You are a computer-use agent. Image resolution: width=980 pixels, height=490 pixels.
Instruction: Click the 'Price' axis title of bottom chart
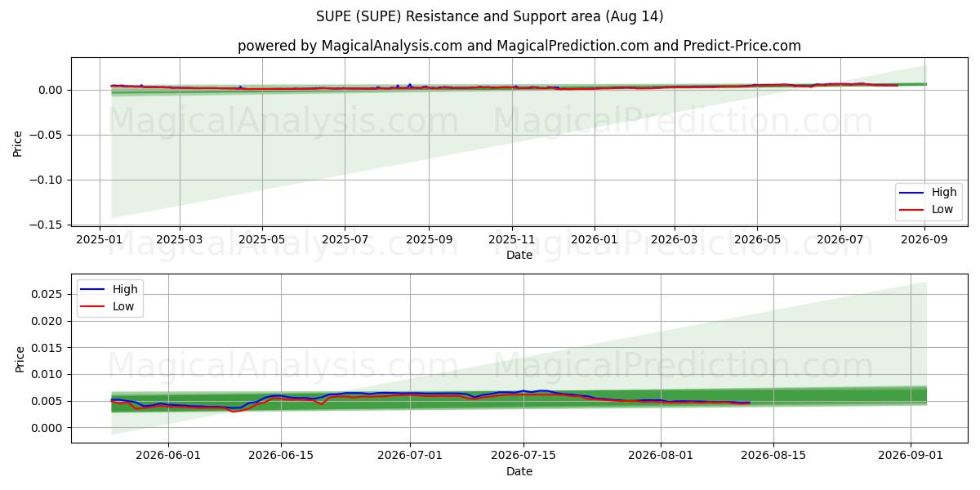(20, 359)
